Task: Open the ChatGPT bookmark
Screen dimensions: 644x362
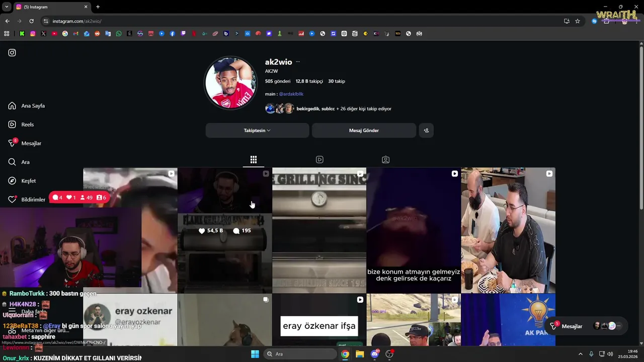Action: [x=344, y=34]
